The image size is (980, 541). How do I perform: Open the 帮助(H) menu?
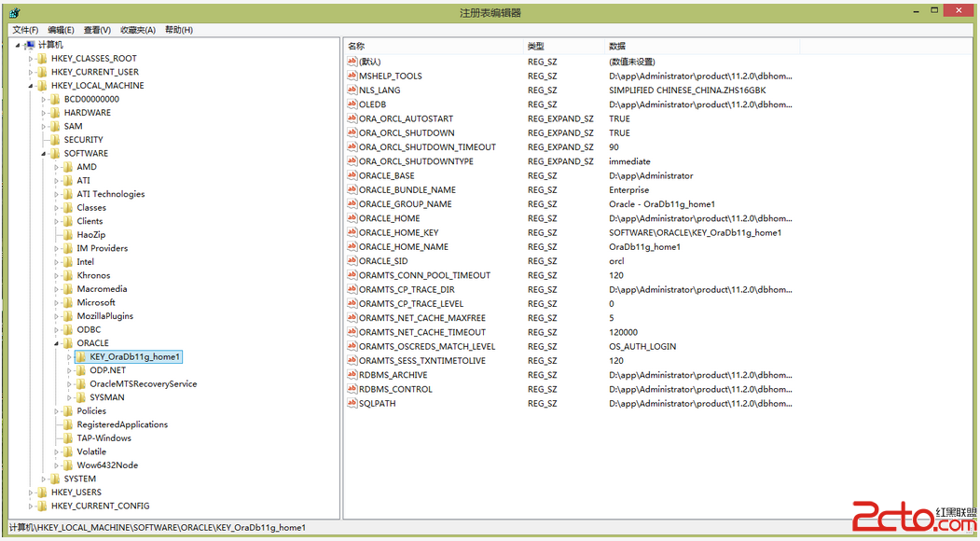(179, 30)
